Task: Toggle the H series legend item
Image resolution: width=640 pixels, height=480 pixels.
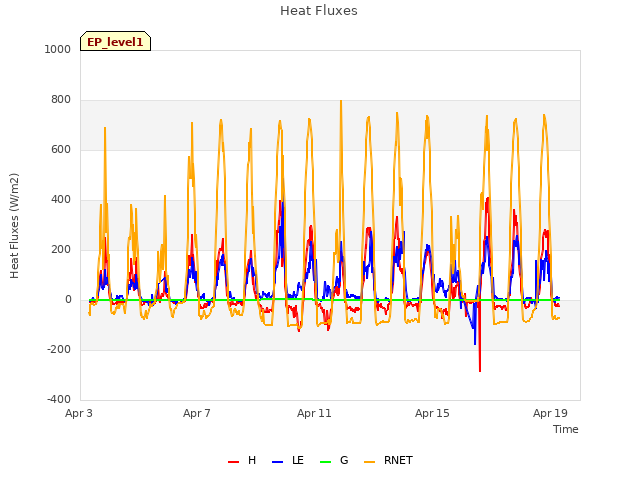Action: (242, 460)
